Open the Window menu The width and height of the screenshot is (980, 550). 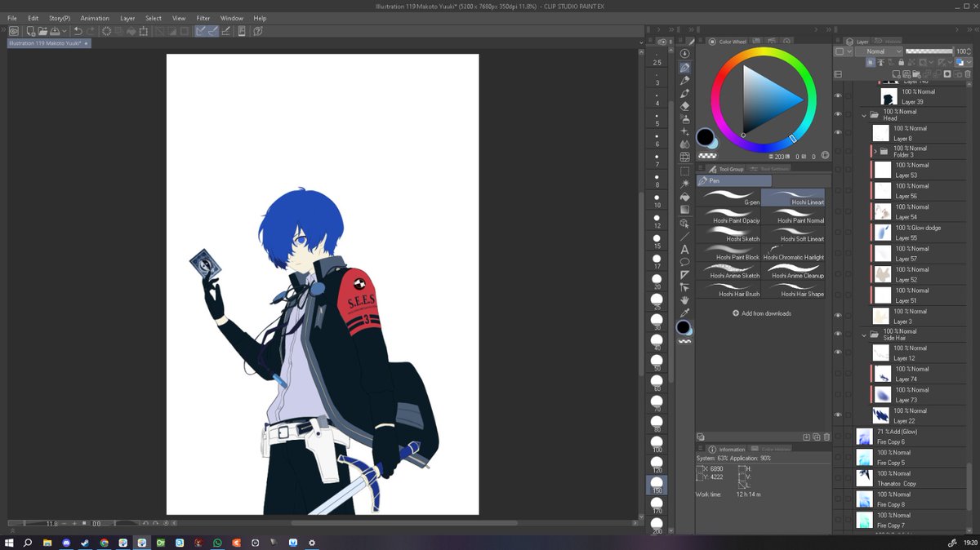(x=231, y=18)
